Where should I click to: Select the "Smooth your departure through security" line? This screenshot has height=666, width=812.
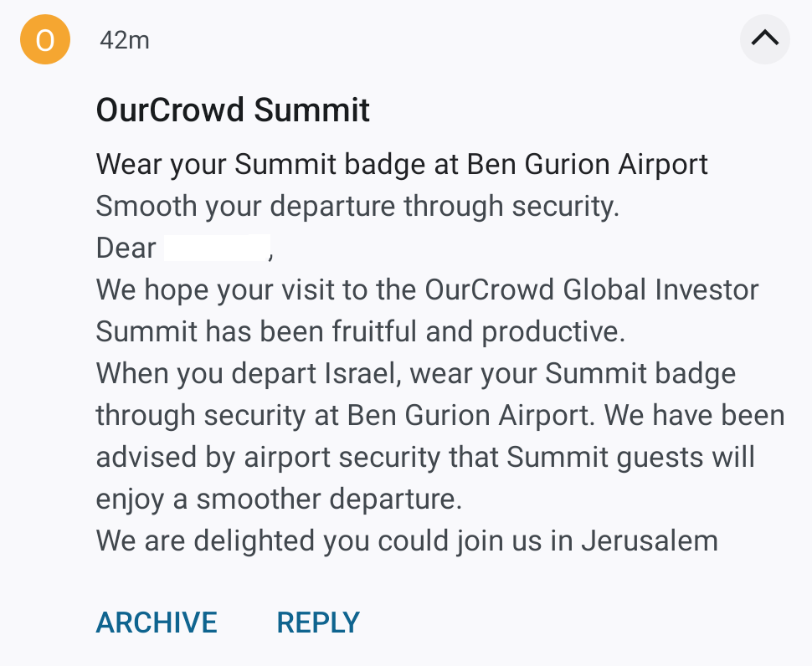pyautogui.click(x=357, y=206)
